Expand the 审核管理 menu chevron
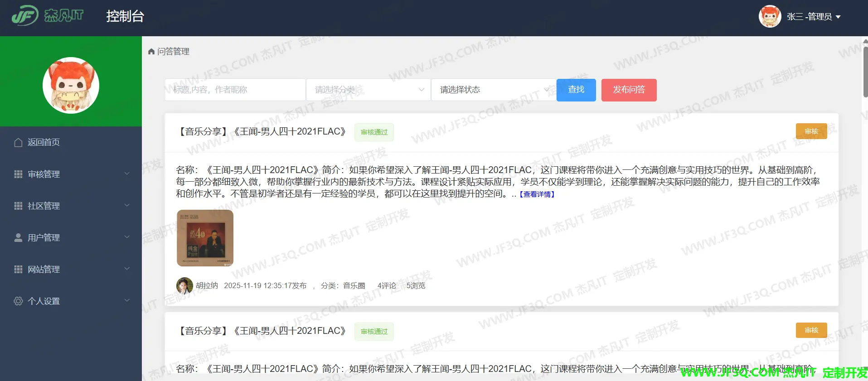The width and height of the screenshot is (868, 381). coord(127,174)
